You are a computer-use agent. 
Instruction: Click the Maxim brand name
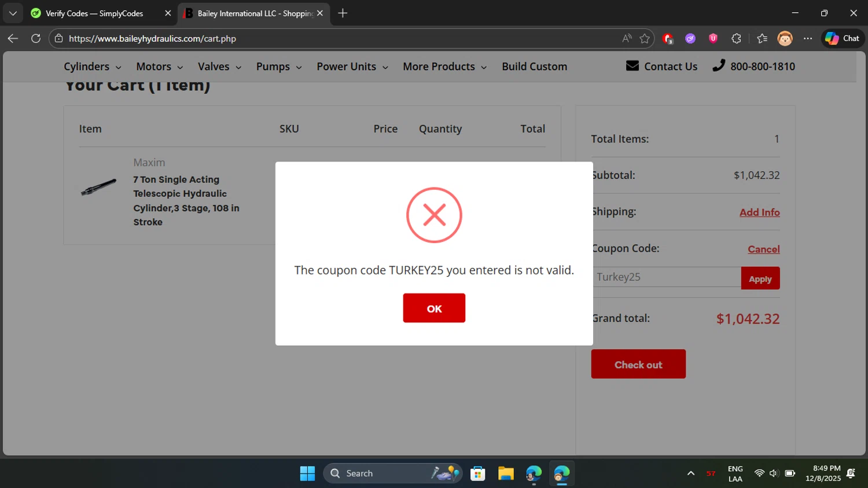pos(149,163)
